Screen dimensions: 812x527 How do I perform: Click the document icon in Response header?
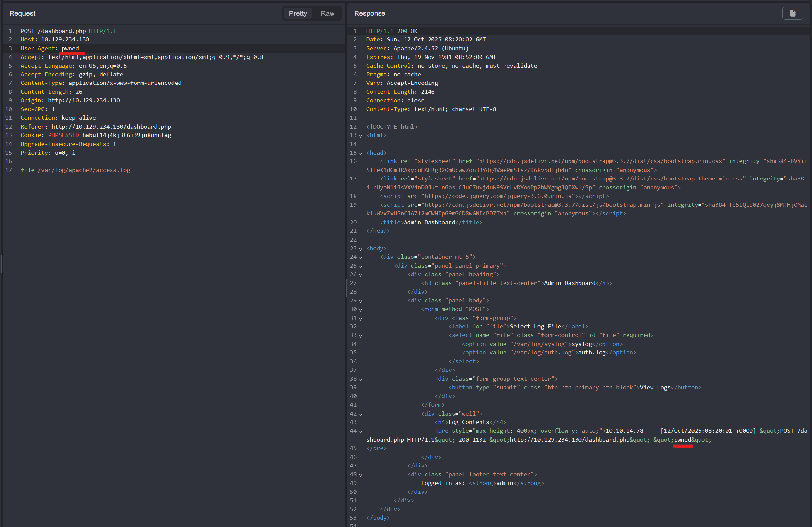tap(792, 13)
